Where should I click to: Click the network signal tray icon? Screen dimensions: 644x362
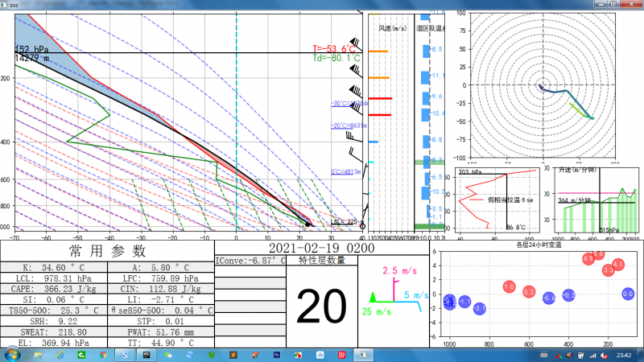coord(594,354)
